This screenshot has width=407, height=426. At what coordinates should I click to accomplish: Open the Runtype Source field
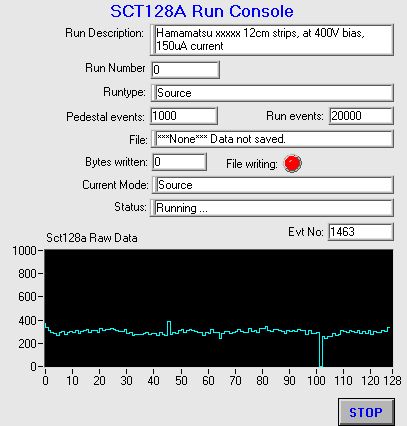(x=272, y=93)
